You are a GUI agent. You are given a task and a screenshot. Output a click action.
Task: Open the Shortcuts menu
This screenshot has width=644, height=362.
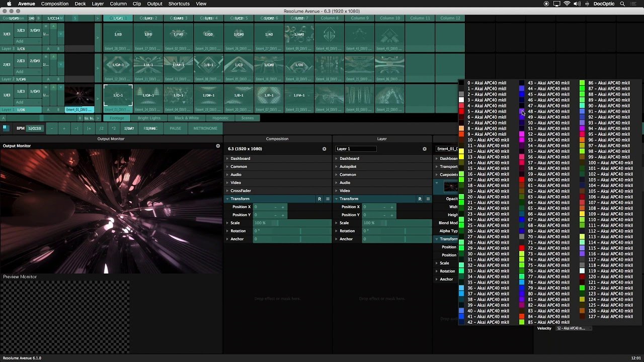pyautogui.click(x=179, y=4)
